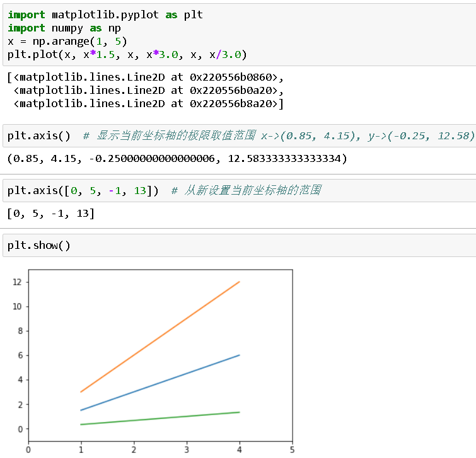This screenshot has width=476, height=458.
Task: Click the Line2D output ending 0x220556b0860
Action: tap(146, 77)
